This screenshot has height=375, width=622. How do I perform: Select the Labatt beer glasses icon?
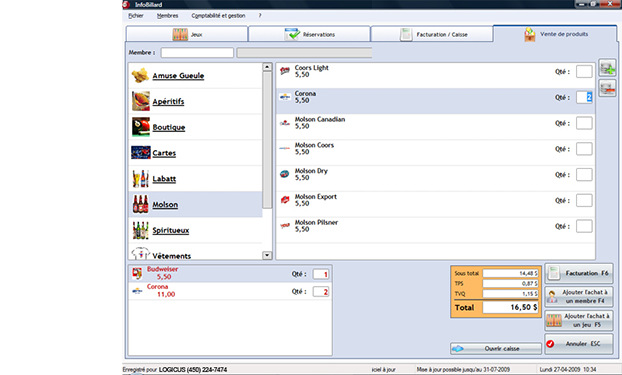click(x=140, y=179)
